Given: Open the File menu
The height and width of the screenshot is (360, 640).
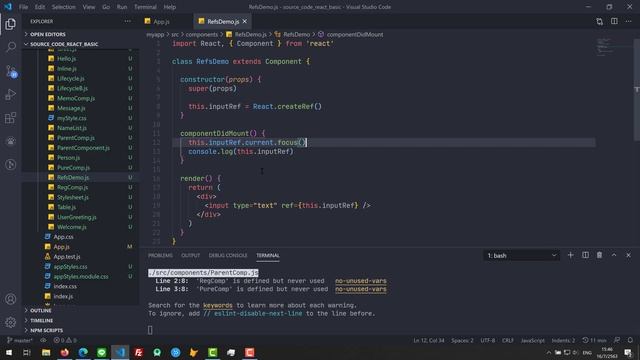Looking at the screenshot, I should tap(23, 7).
